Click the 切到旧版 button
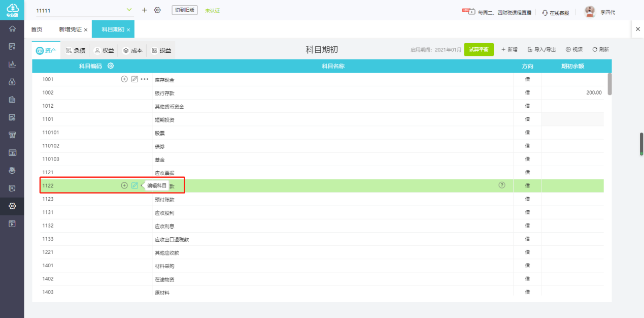644x318 pixels. click(x=185, y=10)
